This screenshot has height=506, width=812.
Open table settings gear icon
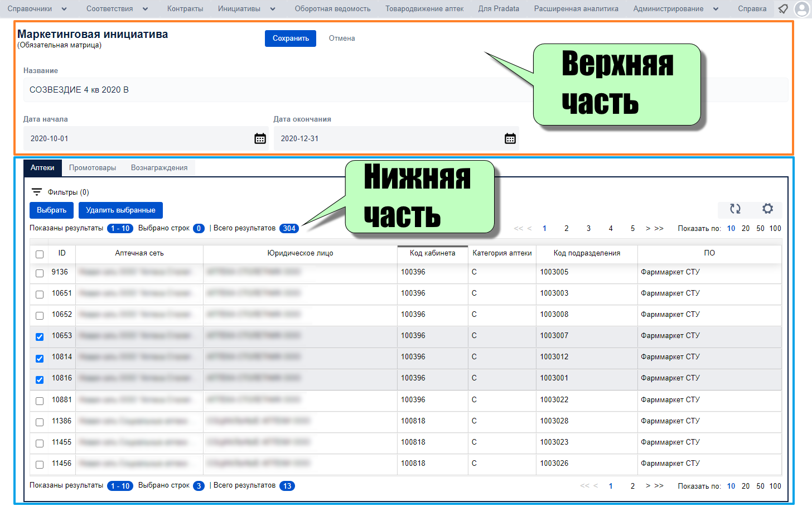coord(767,209)
